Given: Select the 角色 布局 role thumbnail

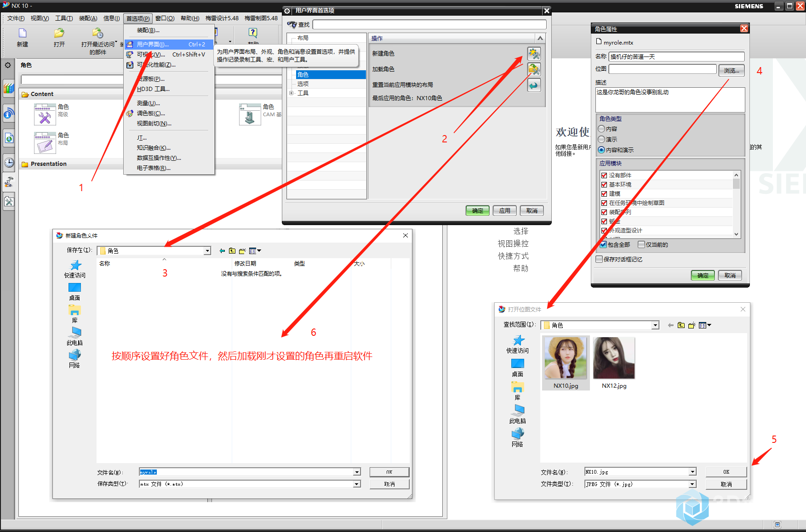Looking at the screenshot, I should (45, 142).
